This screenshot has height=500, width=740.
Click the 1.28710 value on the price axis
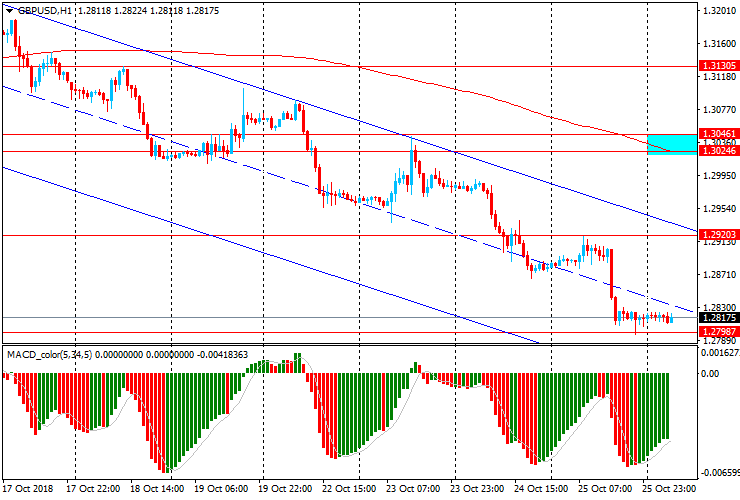pyautogui.click(x=720, y=275)
